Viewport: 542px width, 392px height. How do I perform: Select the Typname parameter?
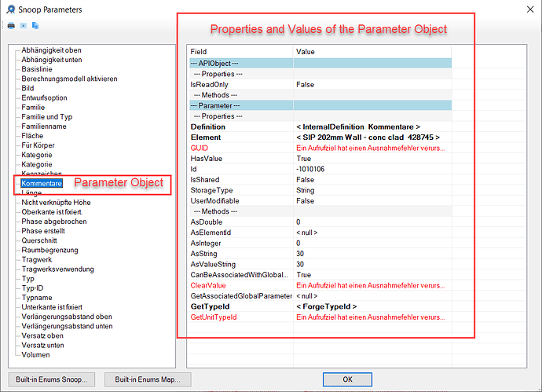point(37,298)
